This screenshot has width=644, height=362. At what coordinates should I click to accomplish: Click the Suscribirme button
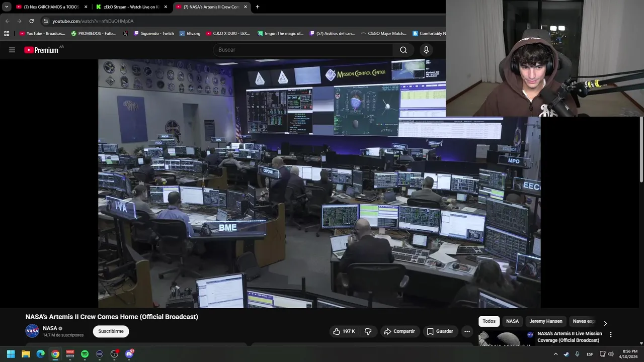coord(111,331)
